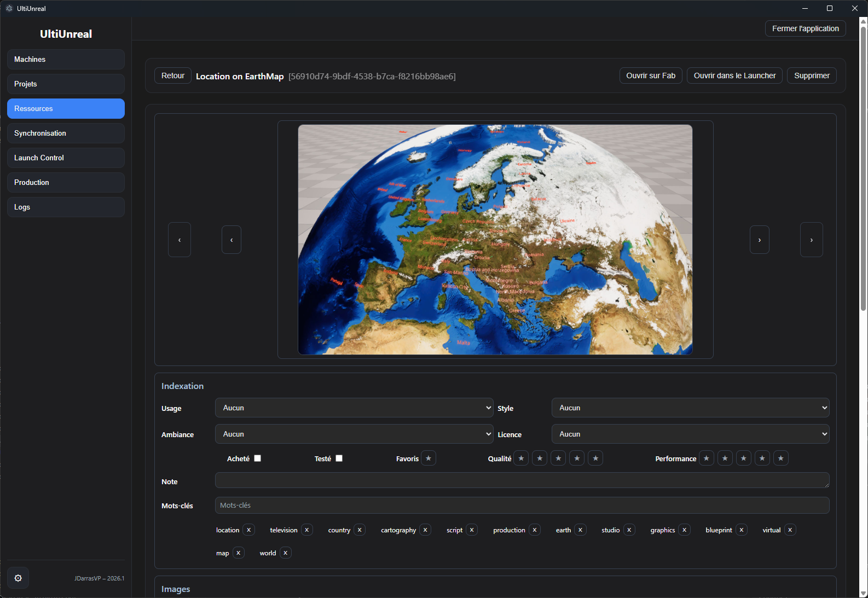
Task: Set Qualité rating to three stars
Action: click(x=558, y=458)
